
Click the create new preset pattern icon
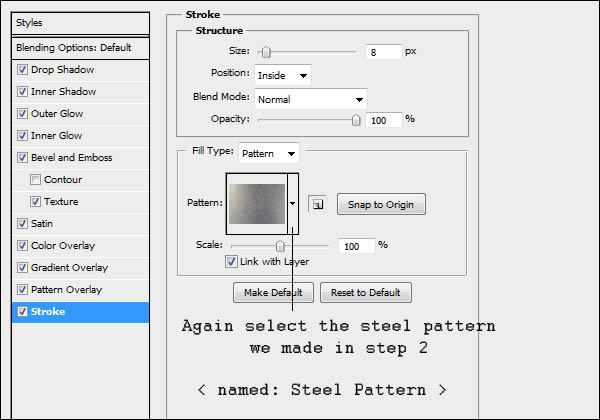317,204
